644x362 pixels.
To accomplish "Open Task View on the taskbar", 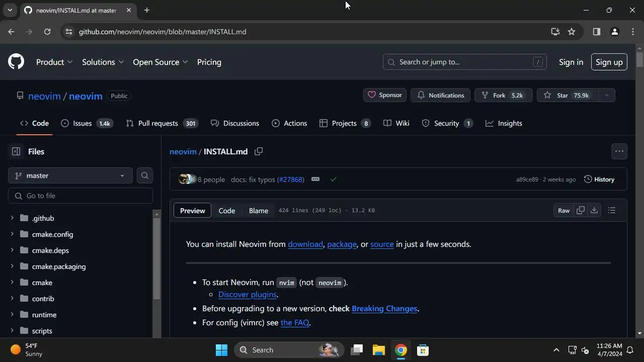I will click(x=357, y=350).
